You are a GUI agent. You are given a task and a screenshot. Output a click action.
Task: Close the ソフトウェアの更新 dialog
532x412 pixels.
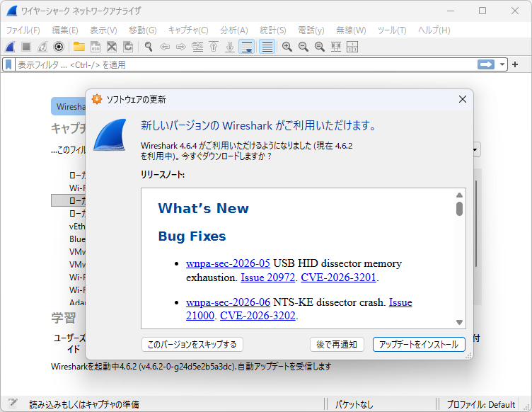point(463,99)
